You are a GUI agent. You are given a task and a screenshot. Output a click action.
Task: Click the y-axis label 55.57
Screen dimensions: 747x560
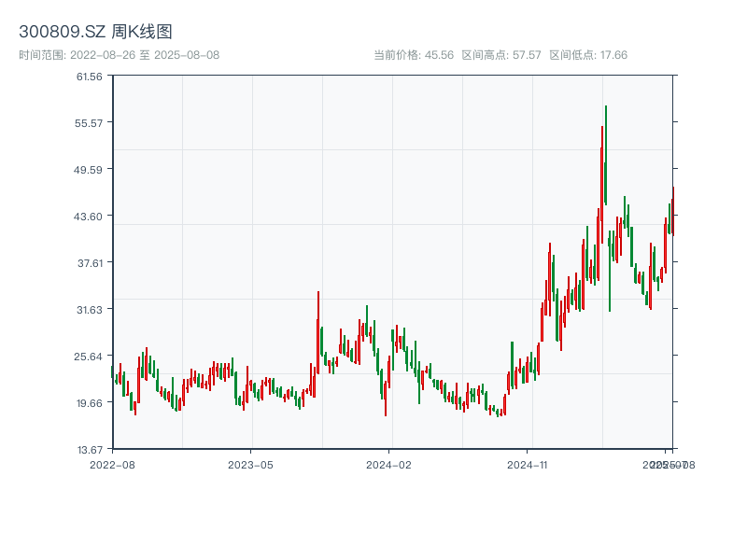(89, 123)
